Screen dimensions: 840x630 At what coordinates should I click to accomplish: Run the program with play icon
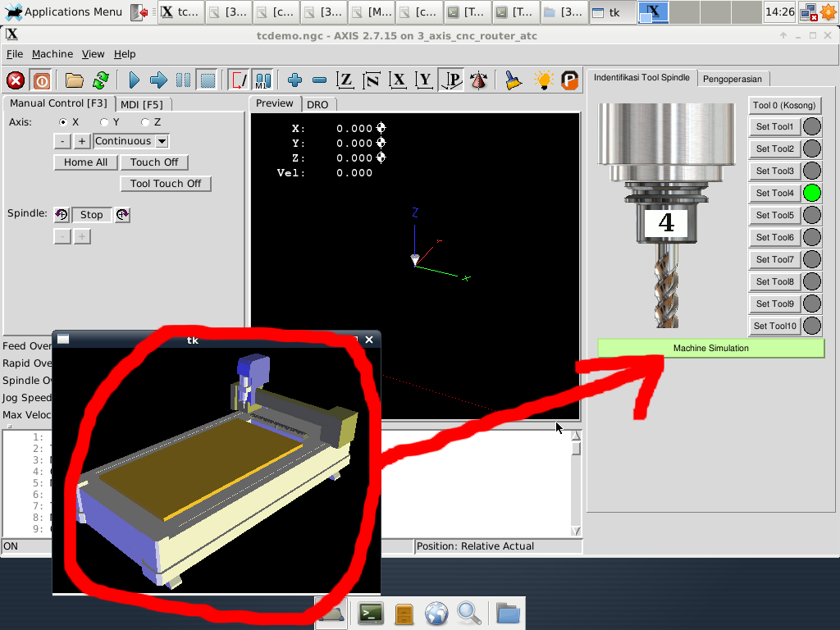click(135, 80)
